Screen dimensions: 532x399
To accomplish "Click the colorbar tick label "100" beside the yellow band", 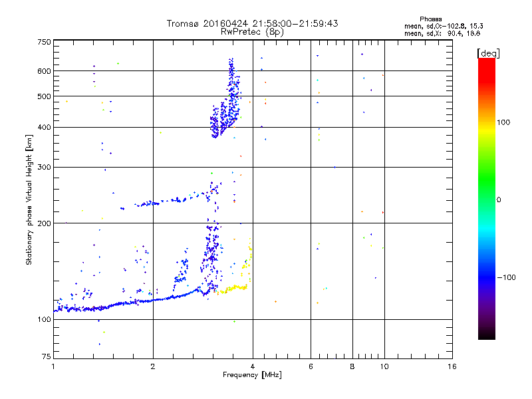I will click(x=503, y=122).
